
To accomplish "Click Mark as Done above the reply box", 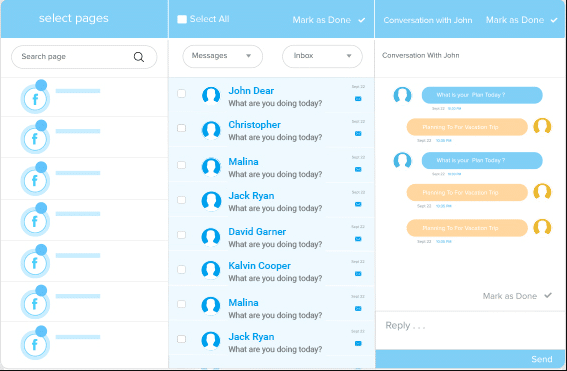I will pyautogui.click(x=510, y=296).
